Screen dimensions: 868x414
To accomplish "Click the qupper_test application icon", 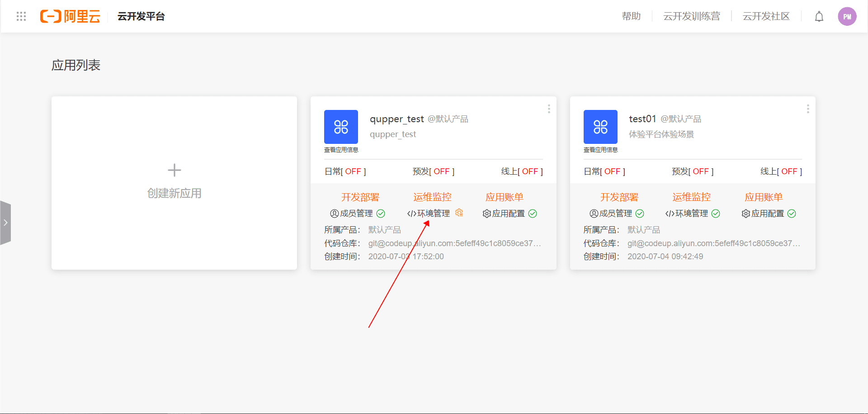I will [x=341, y=127].
